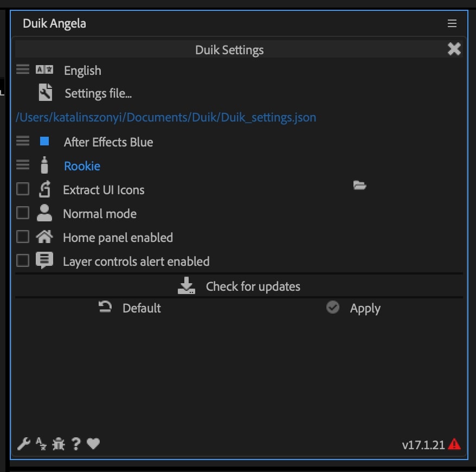Toggle Layer controls alert enabled checkbox
This screenshot has height=472, width=476.
pos(23,260)
